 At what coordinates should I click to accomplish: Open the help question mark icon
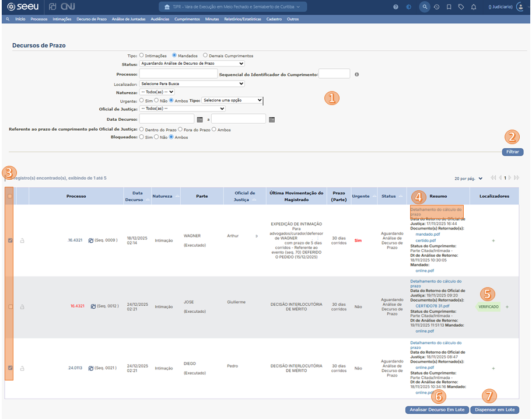point(396,7)
